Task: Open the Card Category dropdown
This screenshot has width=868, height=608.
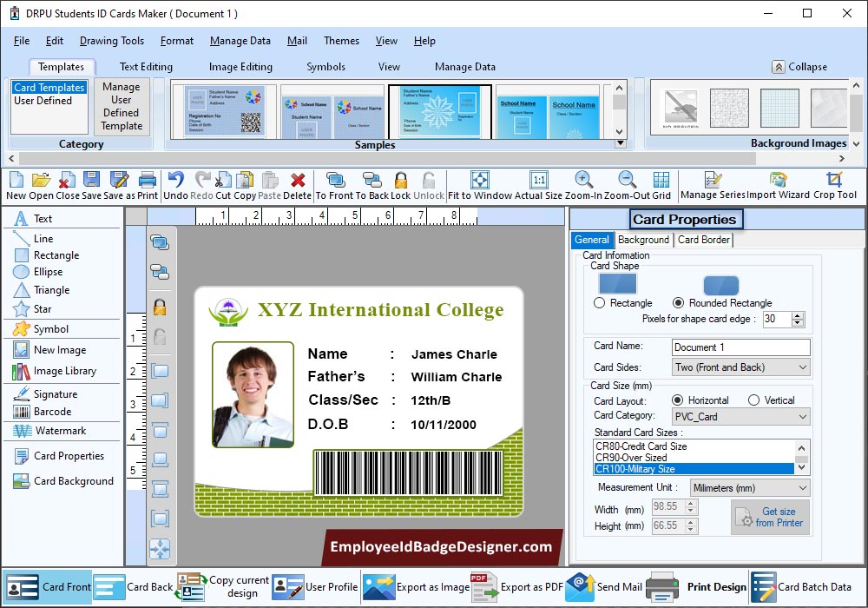Action: (x=740, y=416)
